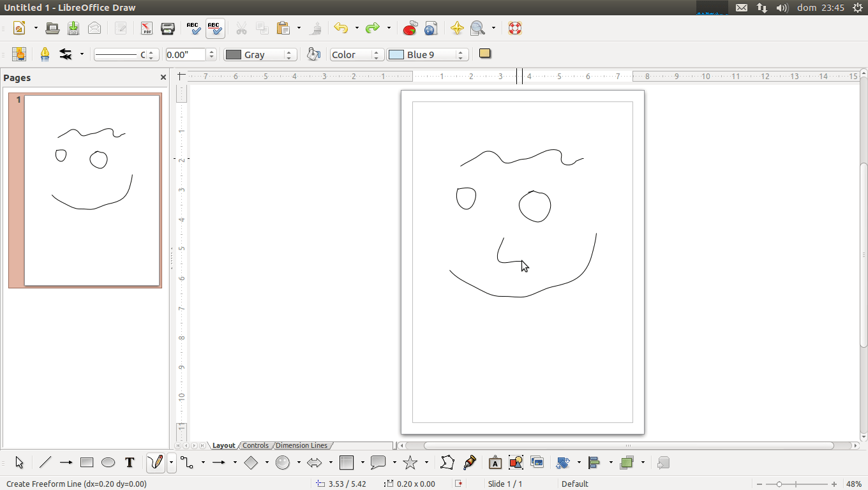Toggle the Show Glue Points function
The height and width of the screenshot is (490, 868).
point(470,462)
